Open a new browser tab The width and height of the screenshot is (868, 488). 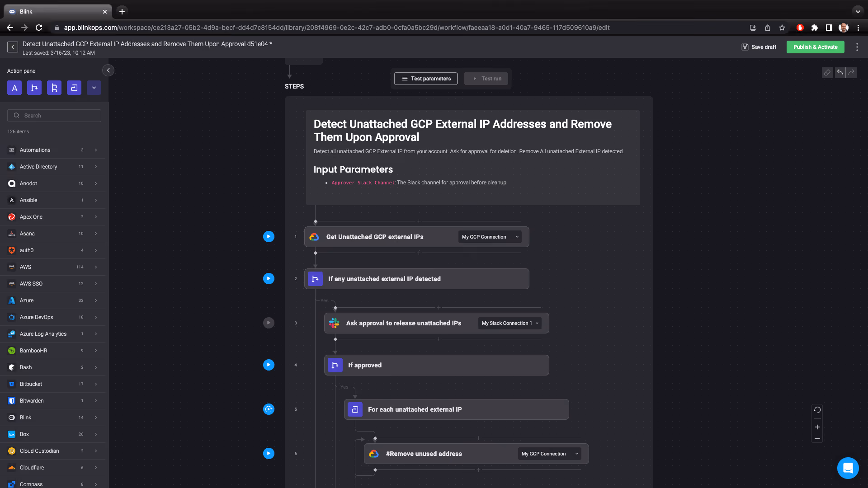tap(122, 12)
